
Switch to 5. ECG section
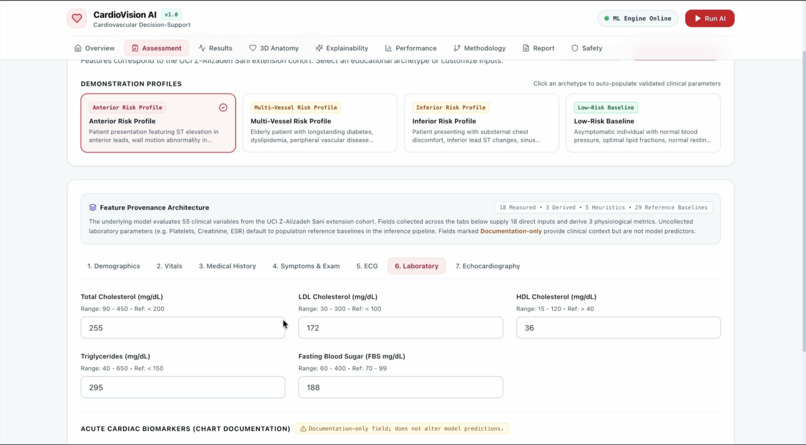click(367, 266)
